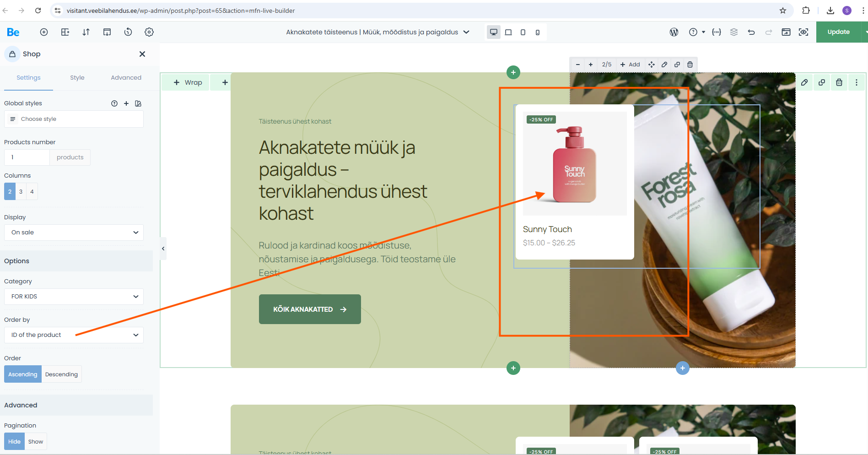Open the BeBuilder settings gear icon
868x455 pixels.
(149, 32)
